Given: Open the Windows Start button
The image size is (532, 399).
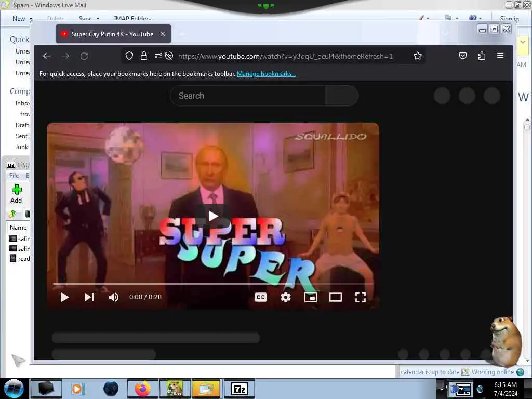Looking at the screenshot, I should point(14,389).
